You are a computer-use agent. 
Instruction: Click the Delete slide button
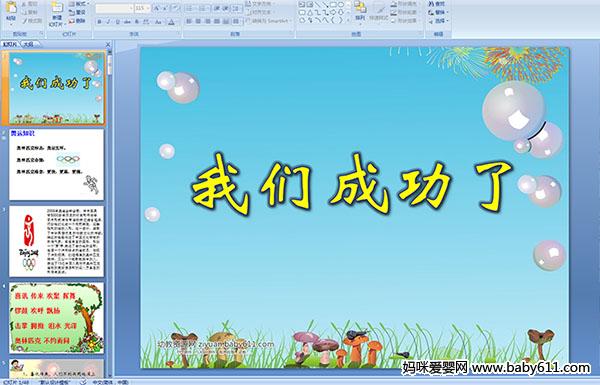pos(78,21)
